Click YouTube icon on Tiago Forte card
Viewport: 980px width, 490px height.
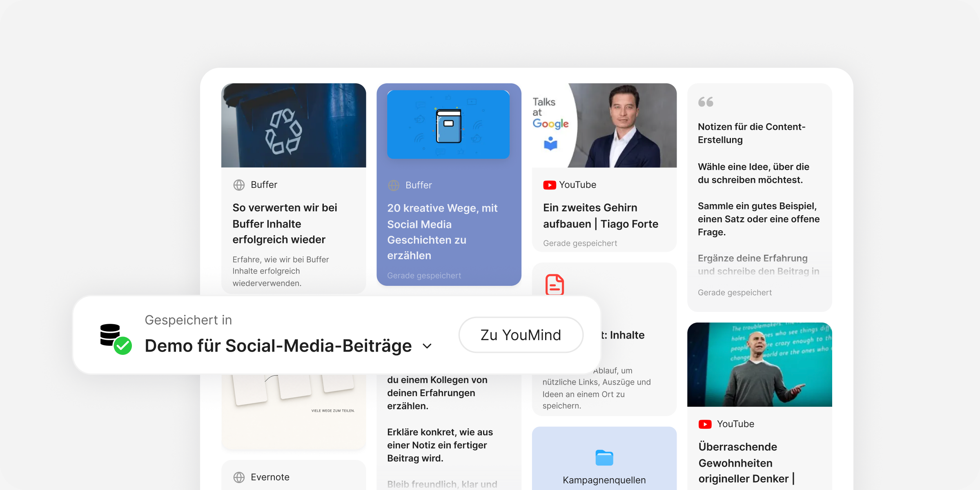(x=550, y=185)
